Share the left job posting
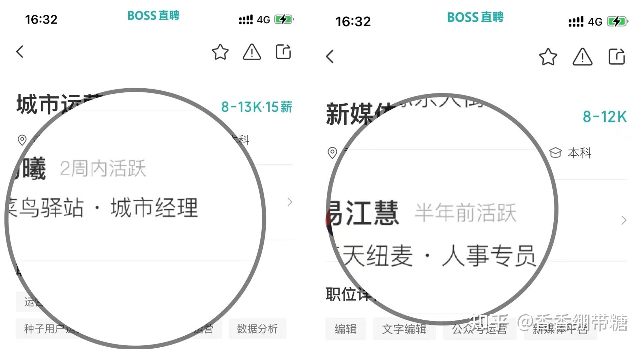This screenshot has height=349, width=644. (283, 52)
